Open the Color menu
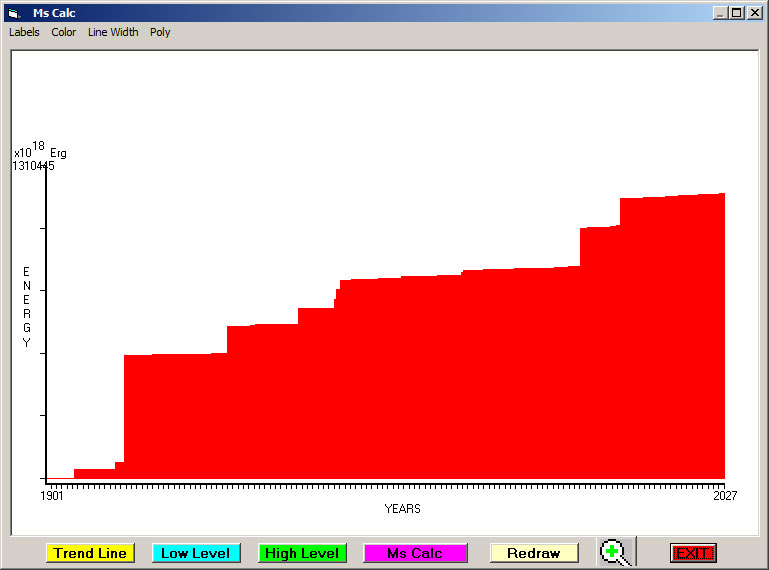 (64, 32)
